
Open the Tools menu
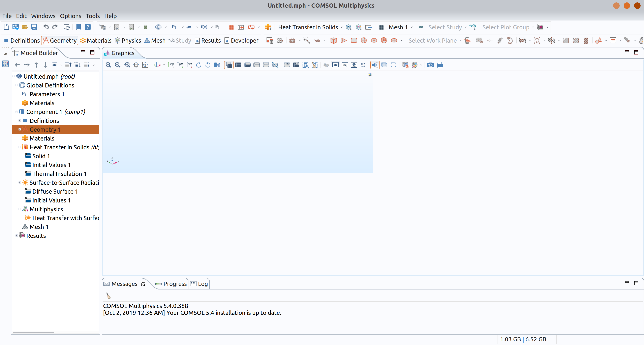tap(92, 16)
